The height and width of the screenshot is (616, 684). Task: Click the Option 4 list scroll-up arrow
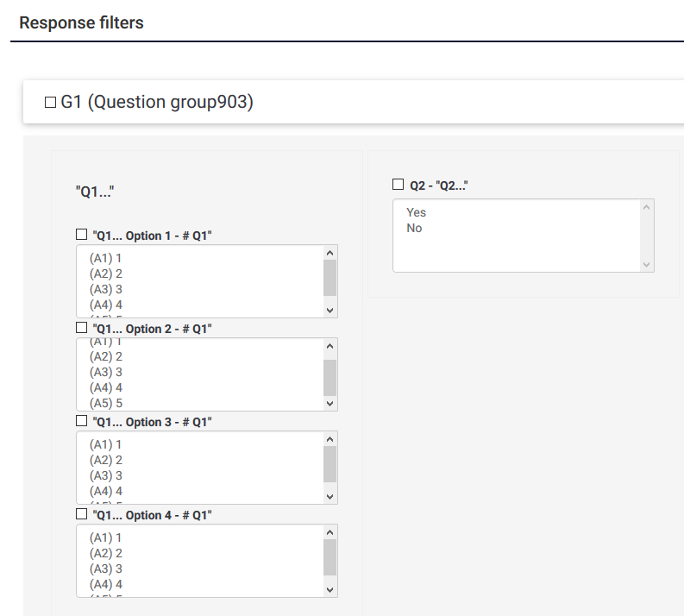329,533
